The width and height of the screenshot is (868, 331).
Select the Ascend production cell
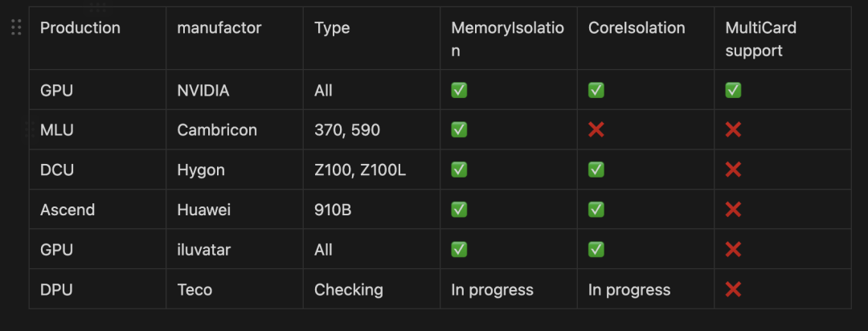click(68, 210)
